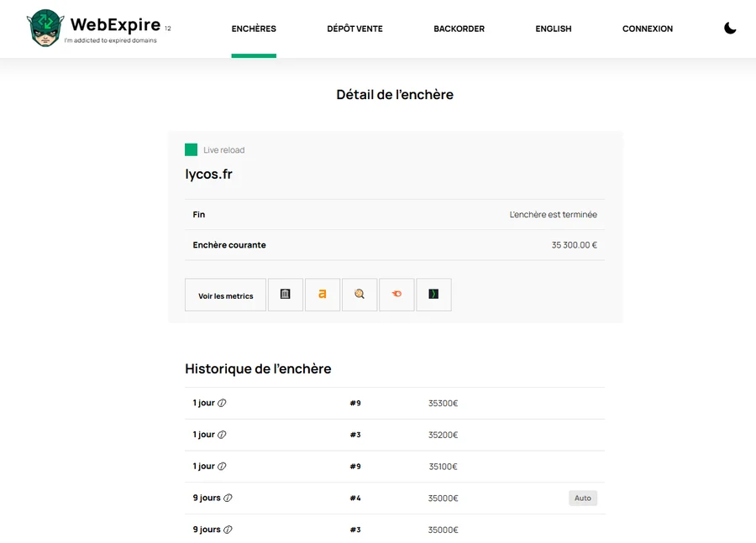Click the 35100€ amount in history

pyautogui.click(x=443, y=467)
